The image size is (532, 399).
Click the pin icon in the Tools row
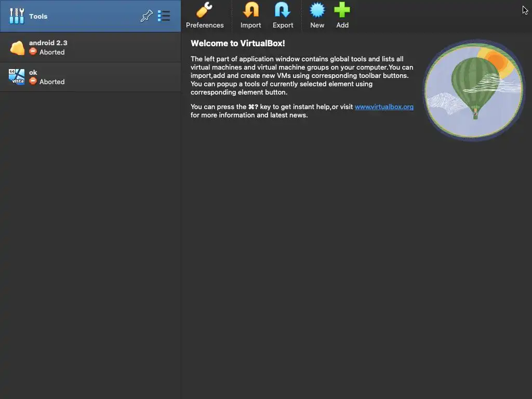click(147, 16)
